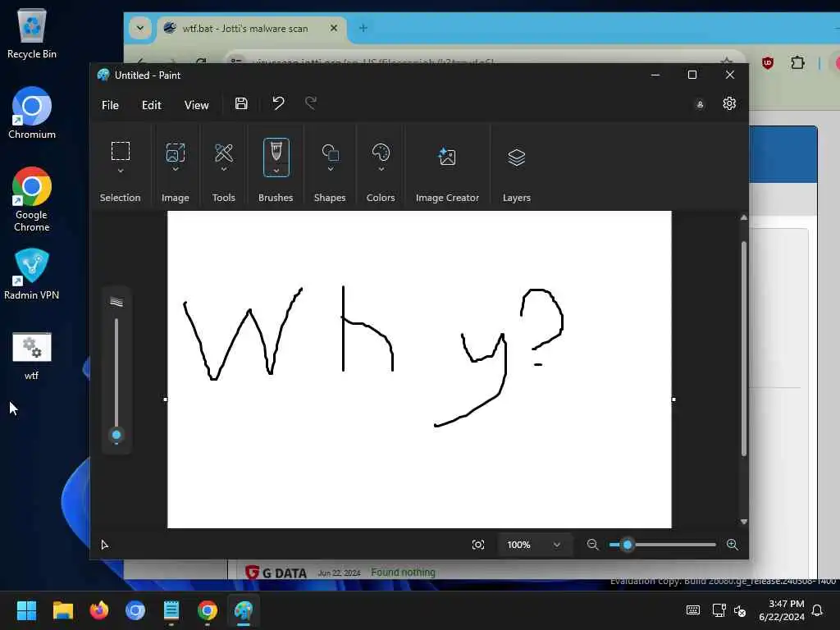Select the wtf batch file on desktop
The image size is (840, 630).
point(32,356)
